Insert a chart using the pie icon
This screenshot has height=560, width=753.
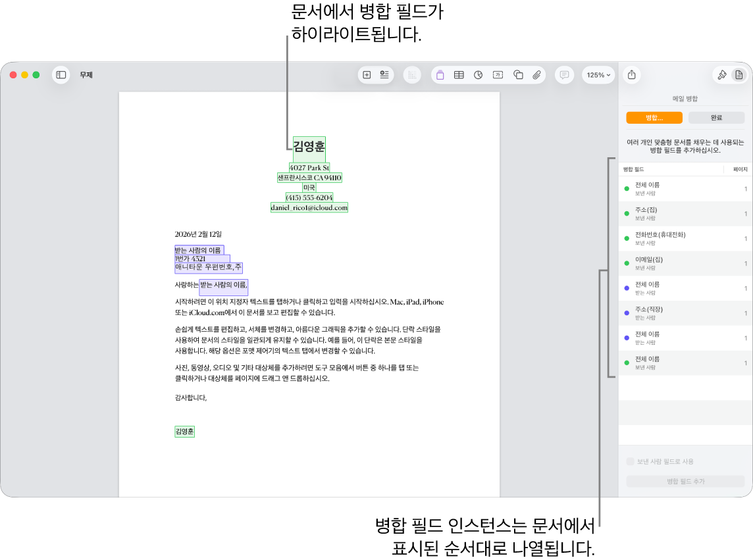click(479, 75)
